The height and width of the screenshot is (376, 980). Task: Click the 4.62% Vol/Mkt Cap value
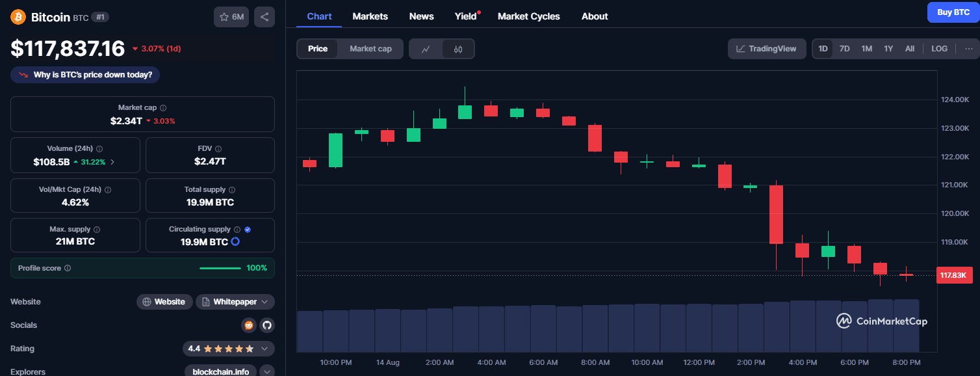click(75, 202)
